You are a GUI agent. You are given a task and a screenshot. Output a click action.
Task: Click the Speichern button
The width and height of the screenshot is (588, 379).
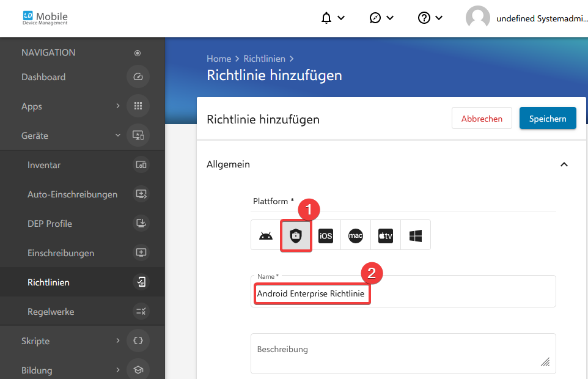pos(548,119)
